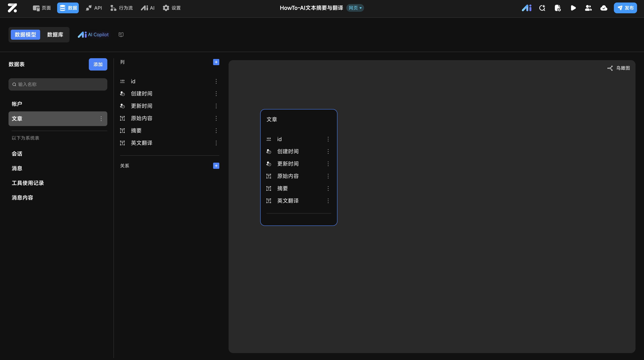Add a new relation with plus icon
Image resolution: width=644 pixels, height=360 pixels.
[x=216, y=166]
